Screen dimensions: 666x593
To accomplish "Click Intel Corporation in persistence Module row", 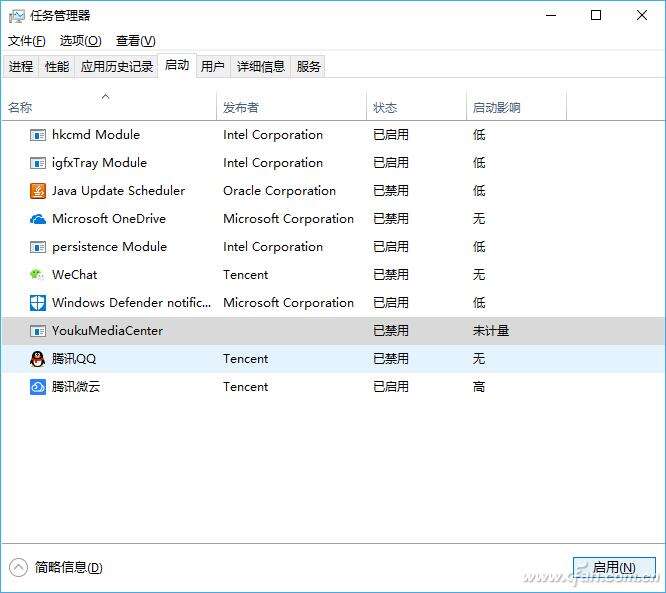I will pos(273,247).
